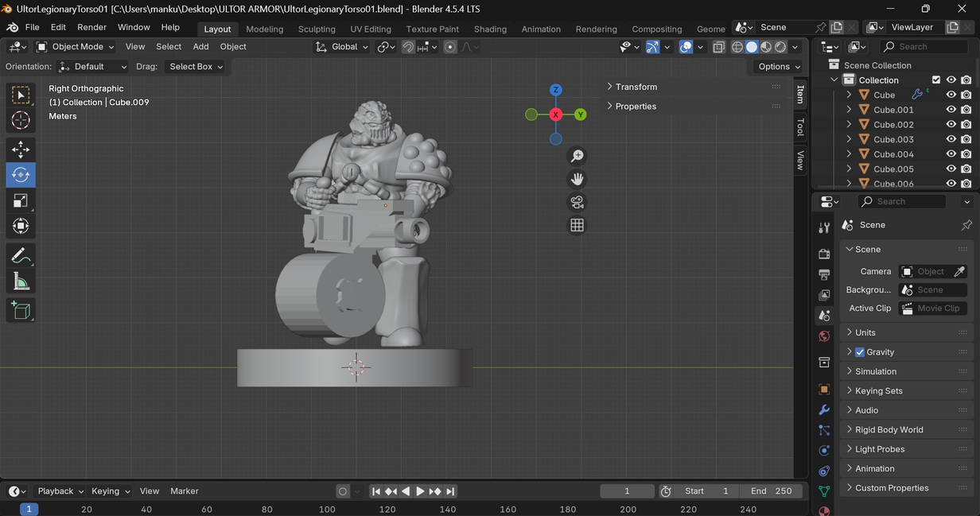Click the Start frame field
This screenshot has width=980, height=516.
(706, 491)
